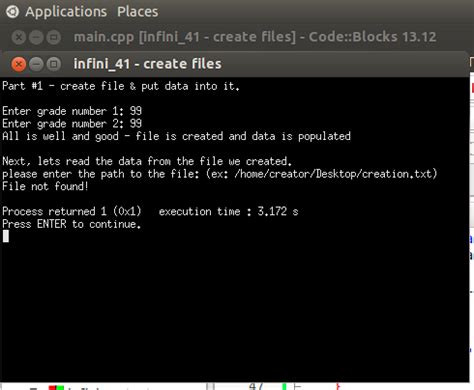Click the 'Process returned 1 (0x1)' text
The height and width of the screenshot is (390, 474).
coord(72,211)
